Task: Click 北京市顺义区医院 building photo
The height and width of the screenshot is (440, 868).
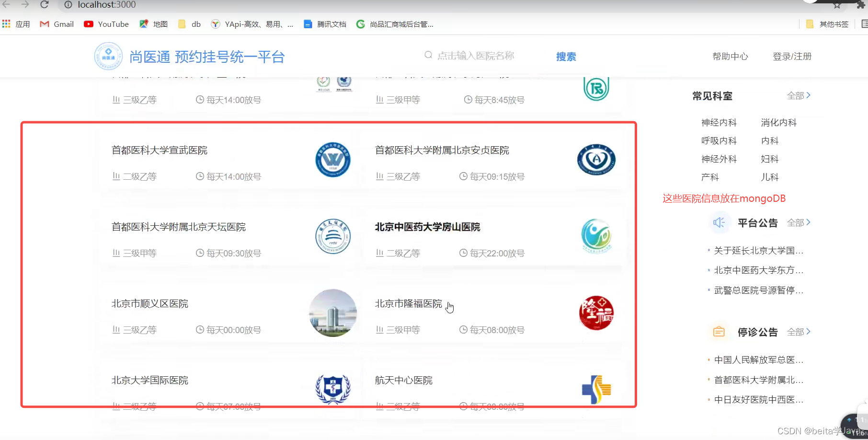Action: (333, 313)
